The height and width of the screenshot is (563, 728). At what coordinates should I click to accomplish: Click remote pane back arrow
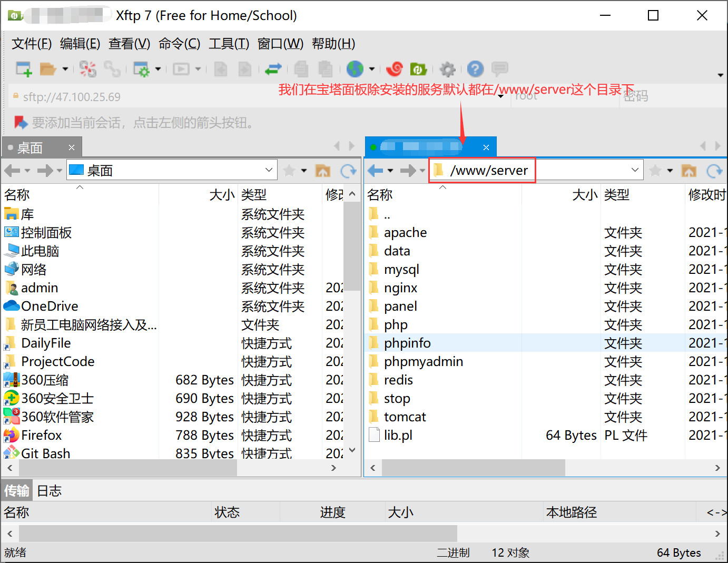tap(376, 170)
